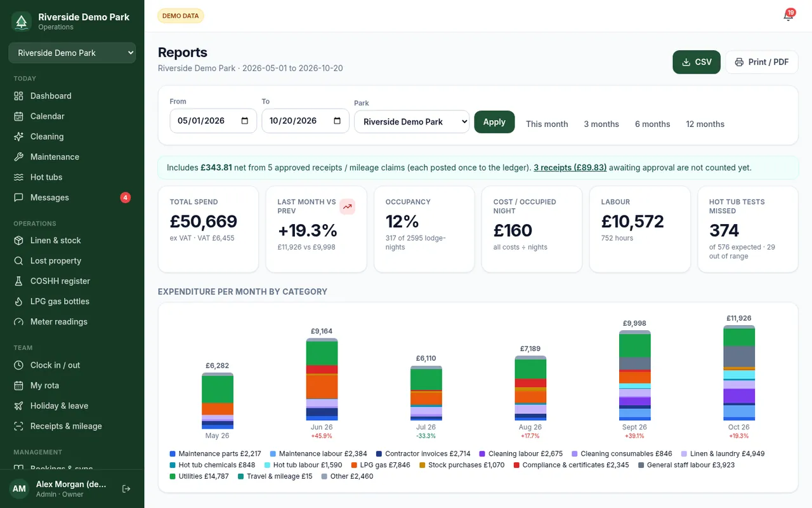Click the Calendar icon in sidebar
The width and height of the screenshot is (812, 508).
(18, 116)
